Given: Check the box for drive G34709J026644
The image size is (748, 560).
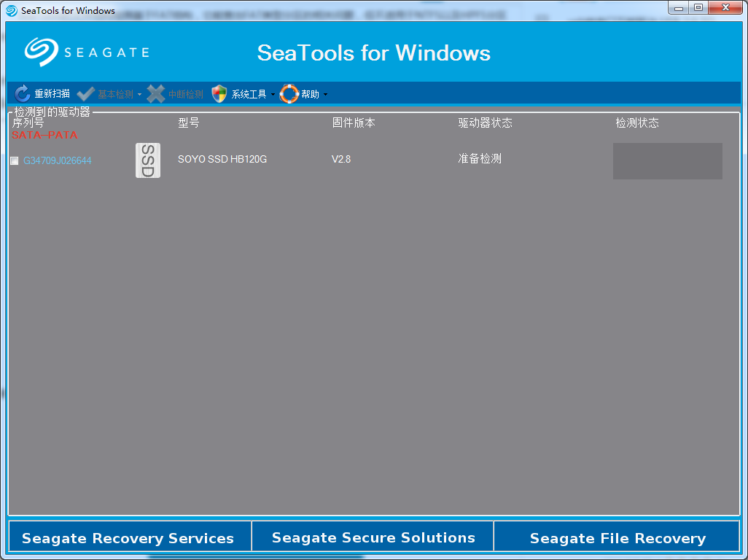Looking at the screenshot, I should pyautogui.click(x=14, y=160).
